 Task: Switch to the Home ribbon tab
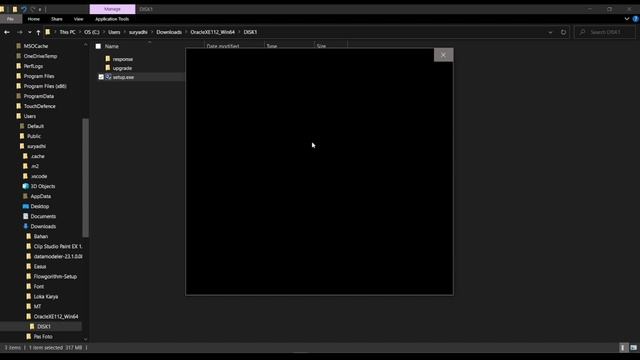pyautogui.click(x=33, y=19)
